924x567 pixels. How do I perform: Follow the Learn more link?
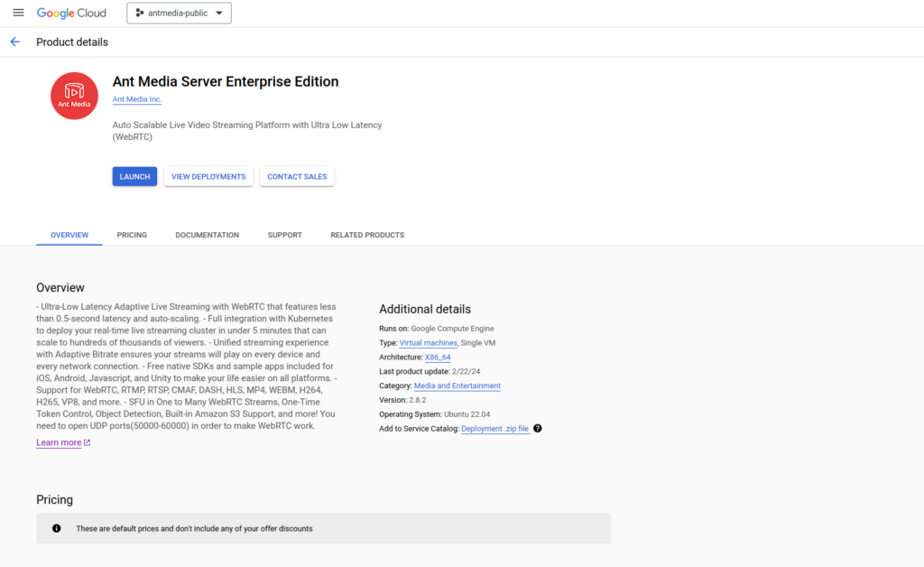[x=59, y=442]
